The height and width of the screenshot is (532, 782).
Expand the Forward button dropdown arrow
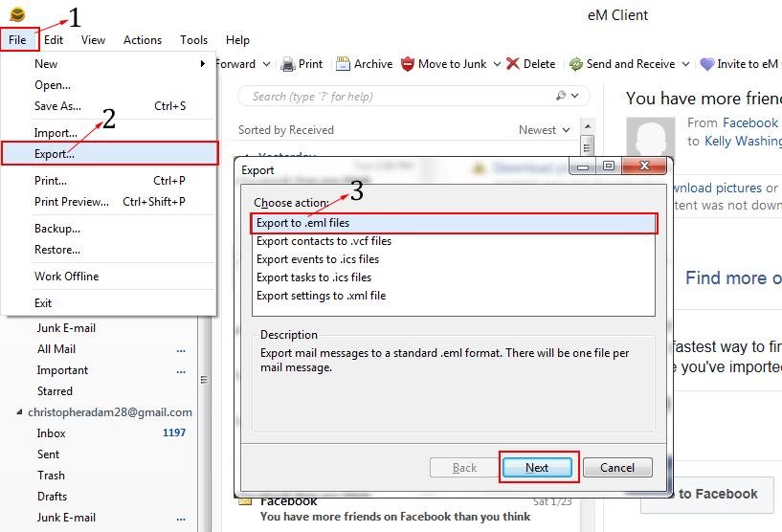click(267, 64)
